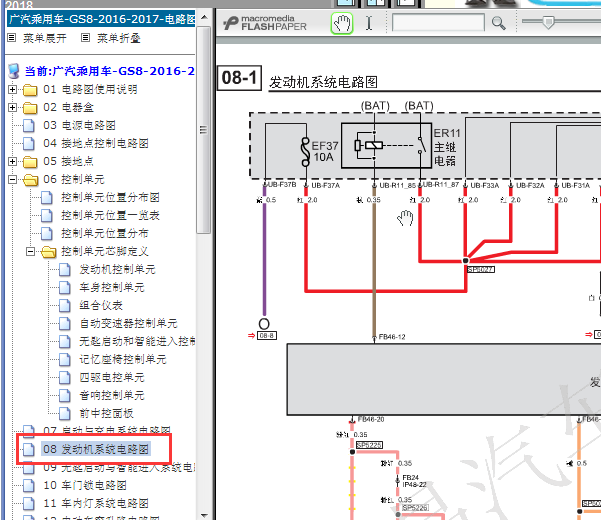Open 组合仪表 pin definition

(x=101, y=305)
